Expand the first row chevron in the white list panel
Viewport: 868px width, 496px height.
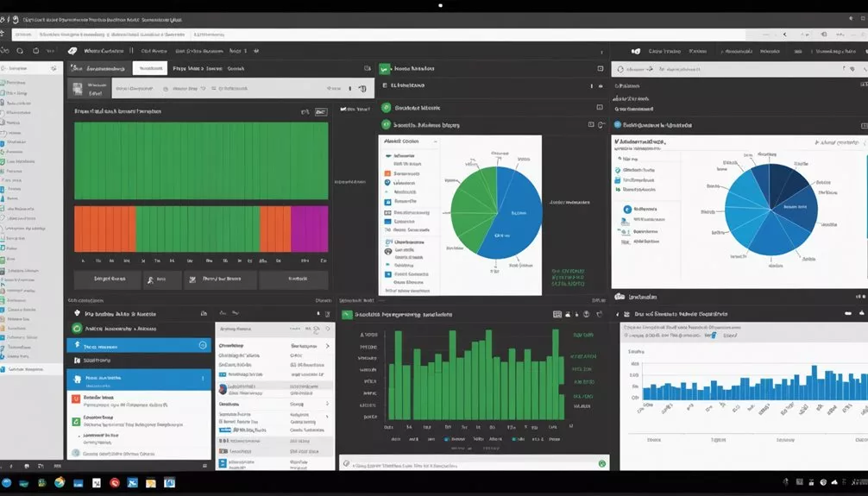click(x=327, y=346)
